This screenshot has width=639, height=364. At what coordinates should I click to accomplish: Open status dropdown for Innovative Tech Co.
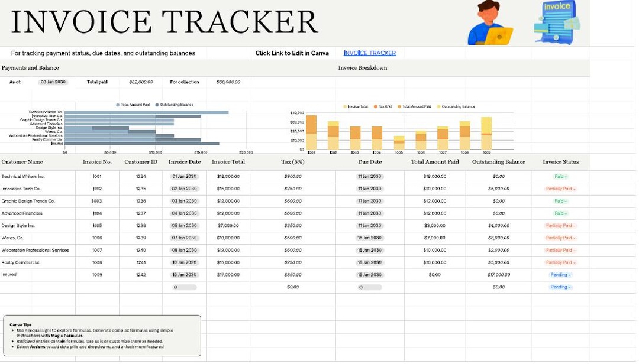point(560,189)
